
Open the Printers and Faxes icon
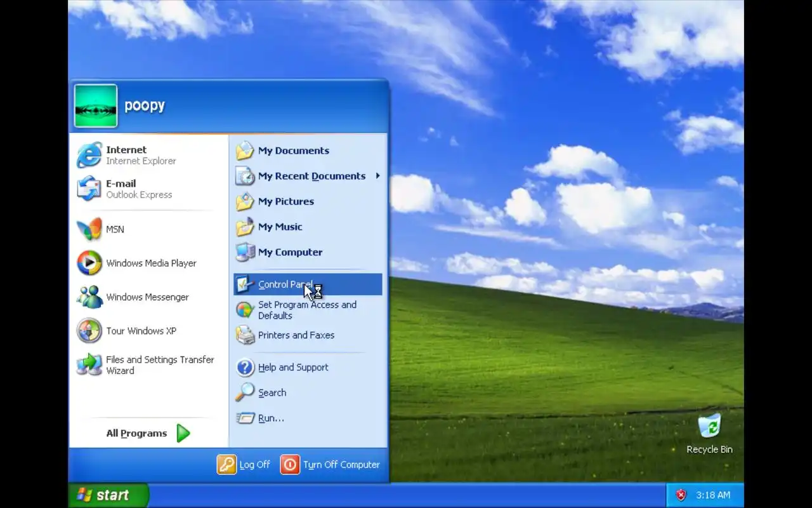(x=245, y=335)
